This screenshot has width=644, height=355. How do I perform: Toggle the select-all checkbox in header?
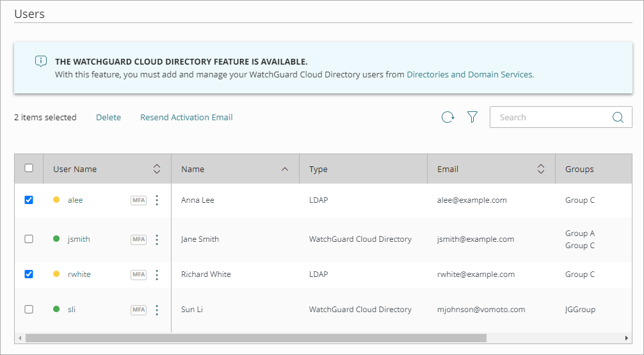29,168
